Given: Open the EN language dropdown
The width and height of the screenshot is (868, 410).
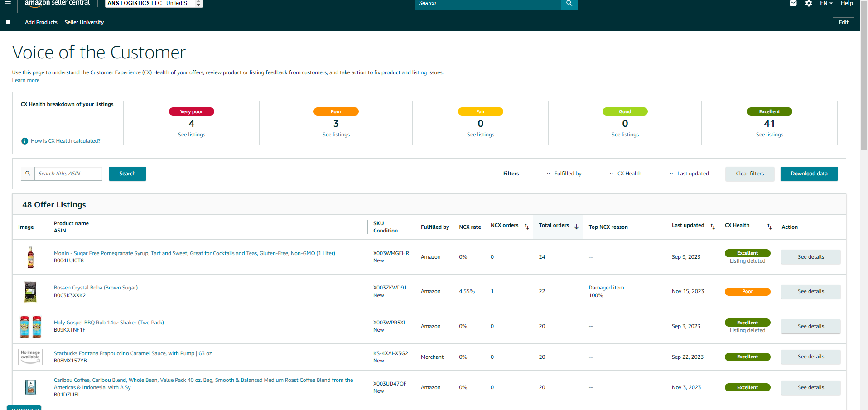Looking at the screenshot, I should [827, 3].
